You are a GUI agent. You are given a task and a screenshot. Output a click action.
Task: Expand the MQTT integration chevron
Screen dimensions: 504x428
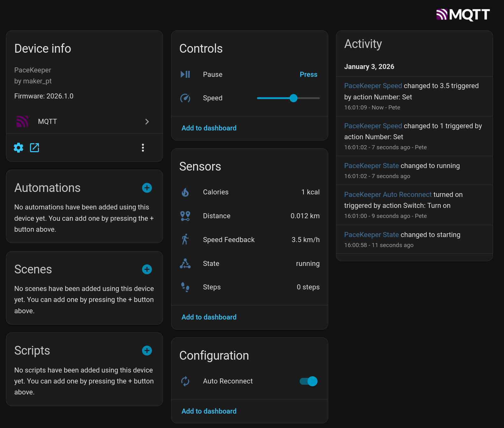[x=147, y=122]
